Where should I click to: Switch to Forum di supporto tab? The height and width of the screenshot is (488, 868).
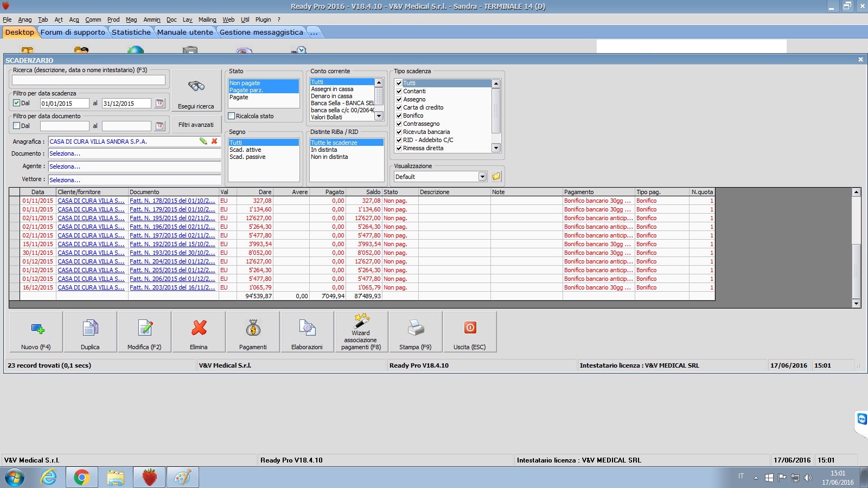(73, 32)
